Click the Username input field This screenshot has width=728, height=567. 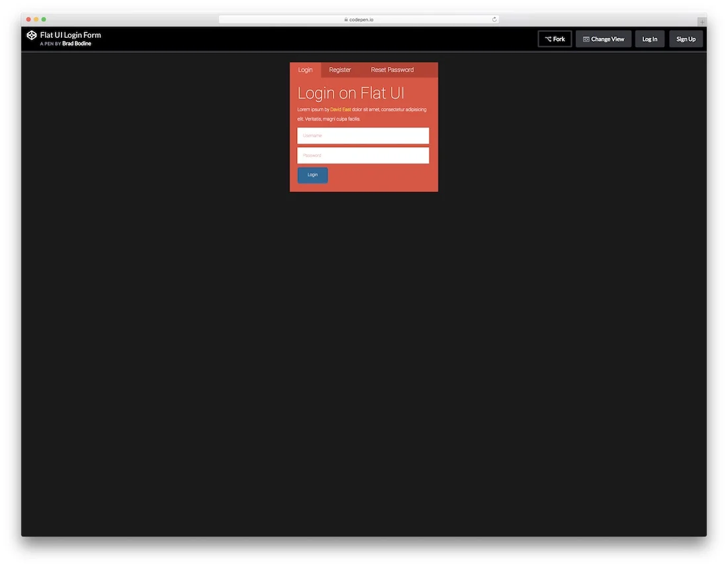pos(363,135)
